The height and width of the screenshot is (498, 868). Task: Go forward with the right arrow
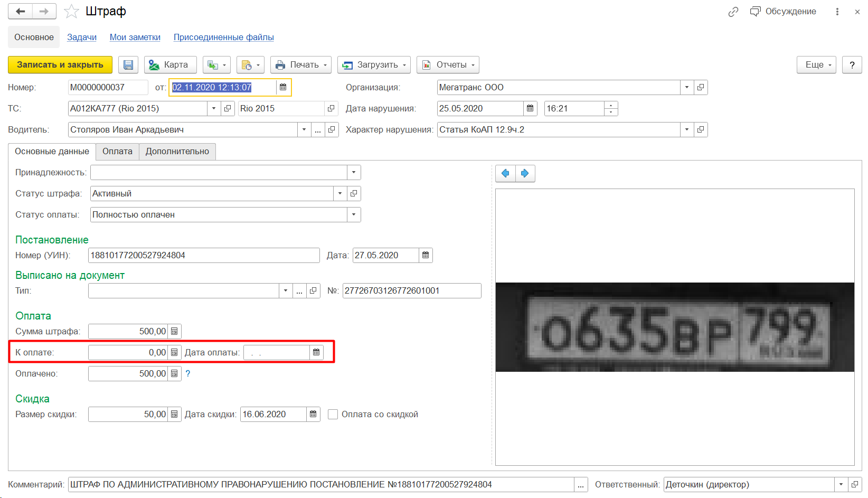point(44,11)
